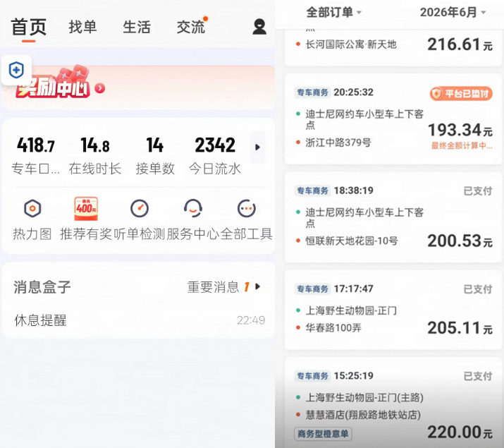The image size is (504, 448).
Task: Open the 热力图 heat map icon
Action: pos(32,208)
